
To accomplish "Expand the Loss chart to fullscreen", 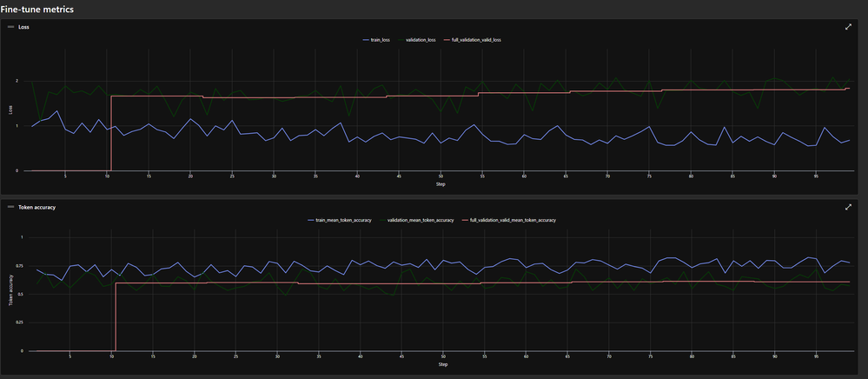I will tap(847, 27).
